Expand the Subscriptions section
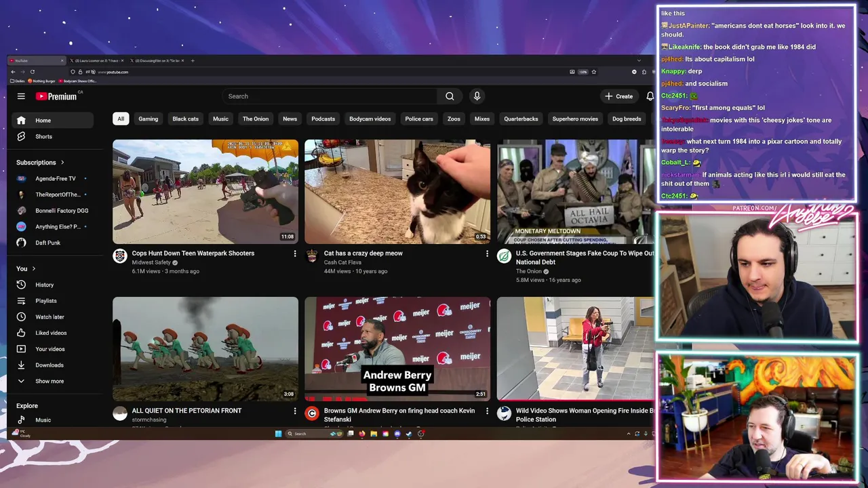868x488 pixels. pos(40,163)
